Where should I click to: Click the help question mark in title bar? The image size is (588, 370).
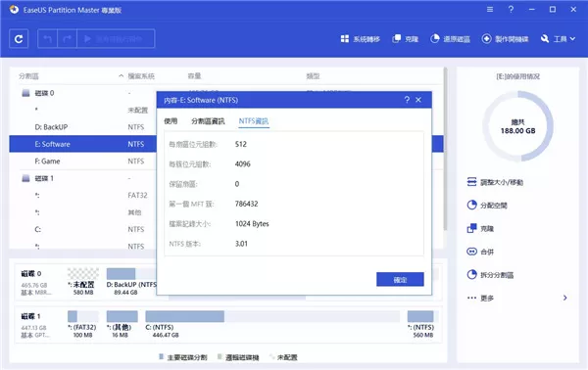511,10
